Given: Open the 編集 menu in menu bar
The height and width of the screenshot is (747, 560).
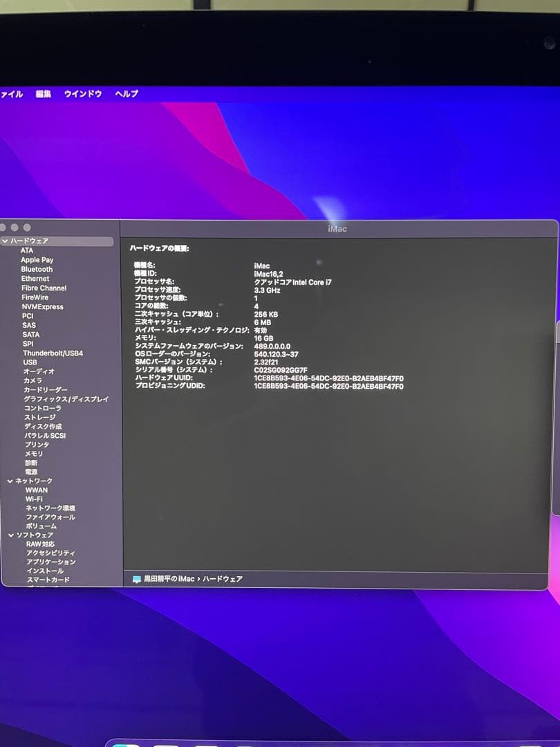Looking at the screenshot, I should tap(44, 94).
